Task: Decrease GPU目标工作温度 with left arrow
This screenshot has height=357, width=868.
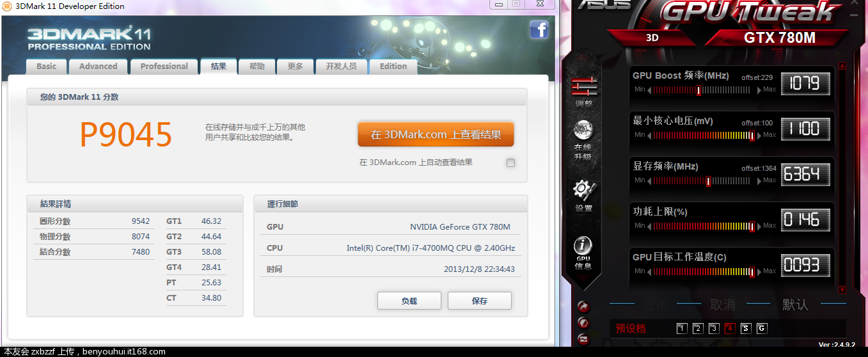Action: click(x=650, y=272)
